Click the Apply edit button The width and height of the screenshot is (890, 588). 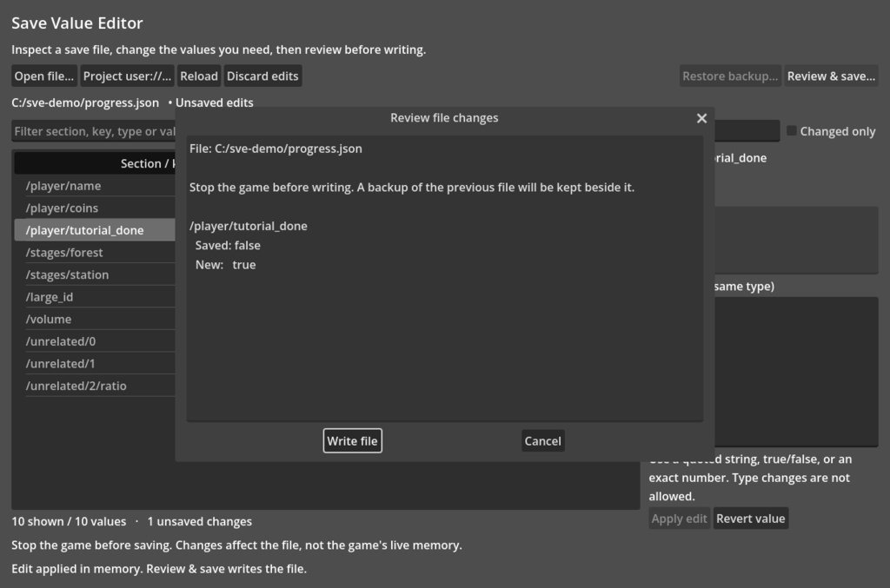(x=679, y=519)
